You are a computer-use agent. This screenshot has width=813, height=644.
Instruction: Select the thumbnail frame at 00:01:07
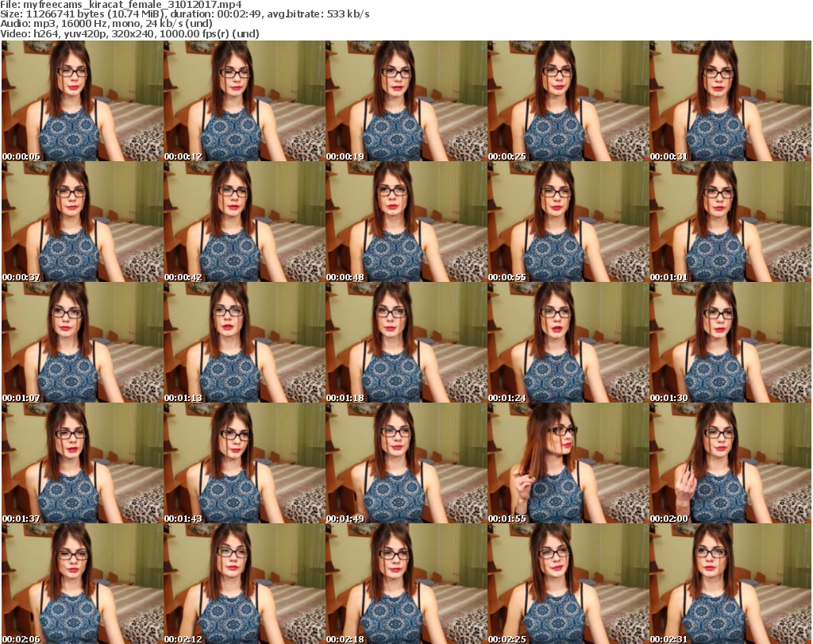(82, 342)
